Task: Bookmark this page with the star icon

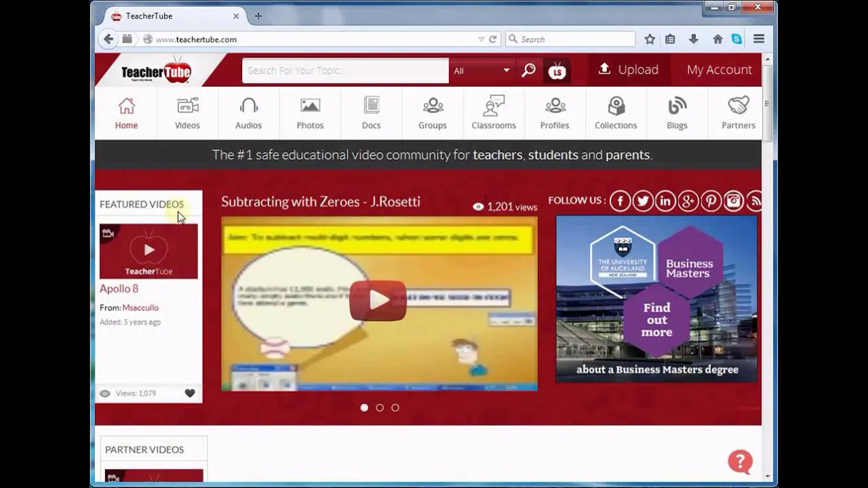Action: [x=650, y=39]
